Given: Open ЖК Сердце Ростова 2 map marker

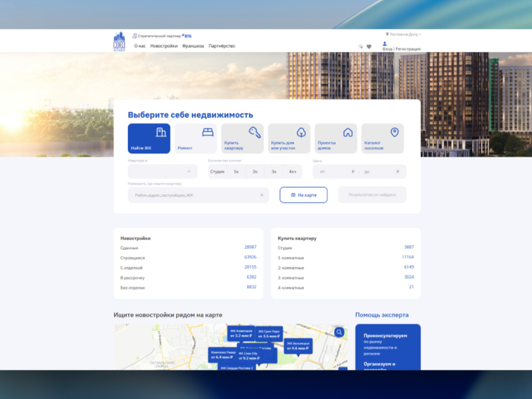Looking at the screenshot, I should pyautogui.click(x=237, y=367).
